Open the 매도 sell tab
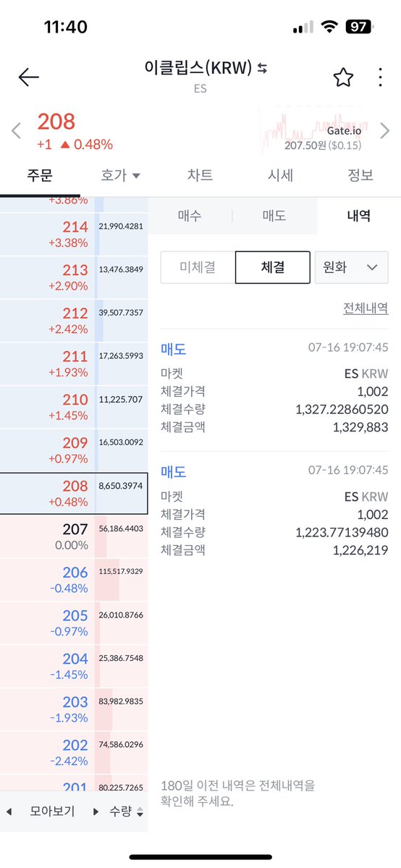401x868 pixels. click(274, 216)
